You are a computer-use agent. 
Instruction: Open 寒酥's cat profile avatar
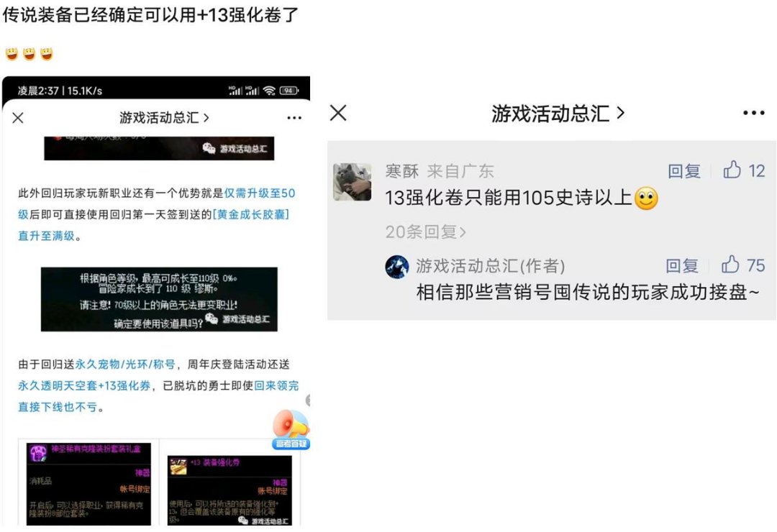(x=353, y=182)
